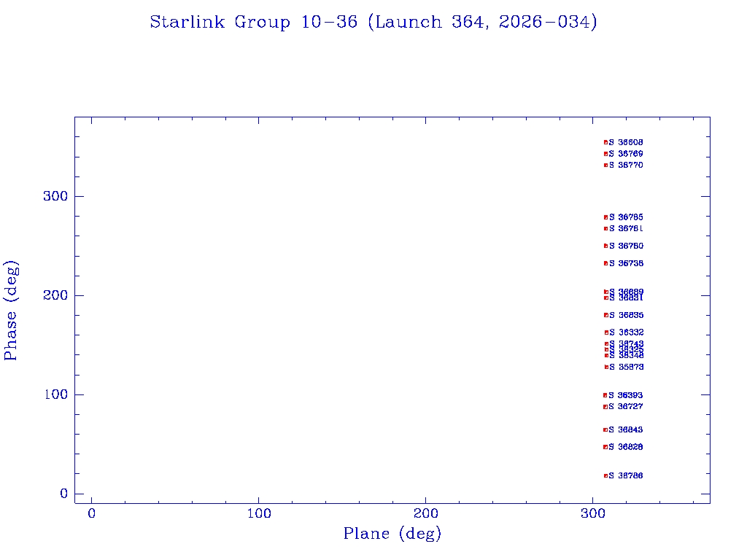
Task: Click the "Phase (deg)" y-axis label
Action: pos(11,310)
